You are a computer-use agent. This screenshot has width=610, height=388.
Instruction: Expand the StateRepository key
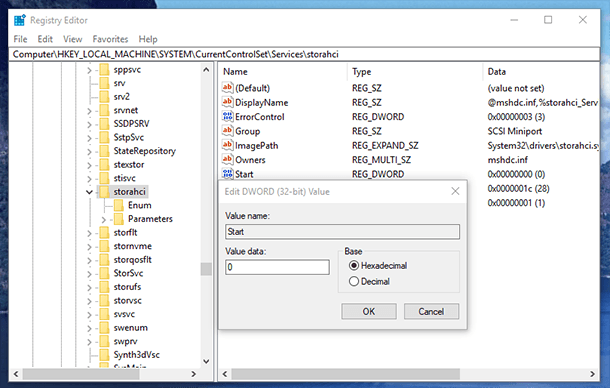point(89,152)
